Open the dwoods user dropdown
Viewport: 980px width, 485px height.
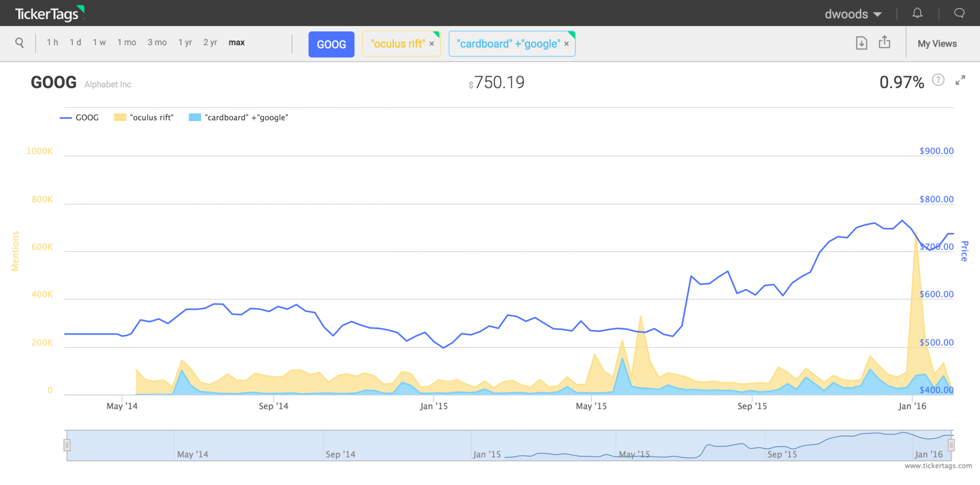(853, 14)
